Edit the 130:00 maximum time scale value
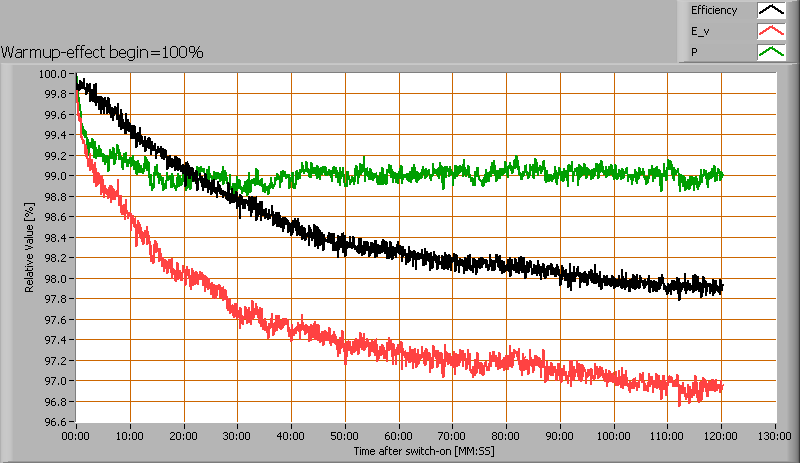 tap(775, 437)
